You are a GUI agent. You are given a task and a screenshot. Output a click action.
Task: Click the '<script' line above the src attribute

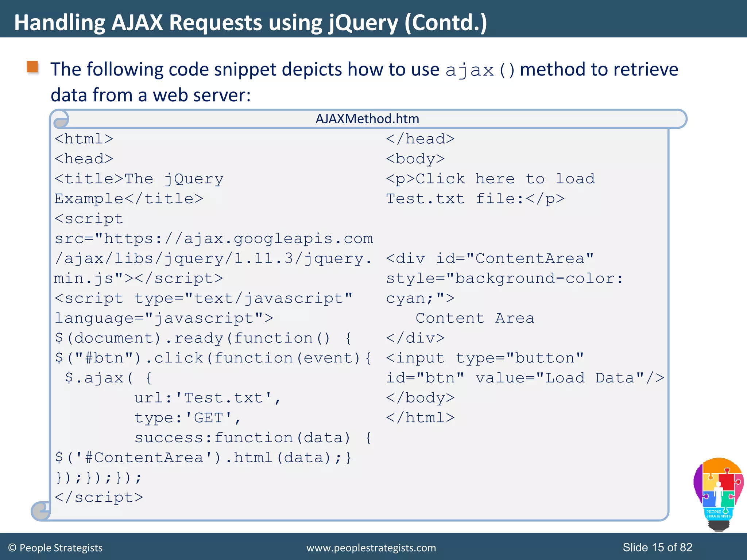(x=89, y=219)
